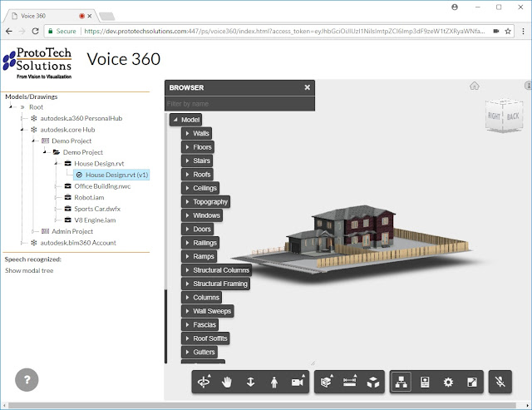Click the browser Back arrow
Viewport: 532px width, 410px height.
pos(9,31)
